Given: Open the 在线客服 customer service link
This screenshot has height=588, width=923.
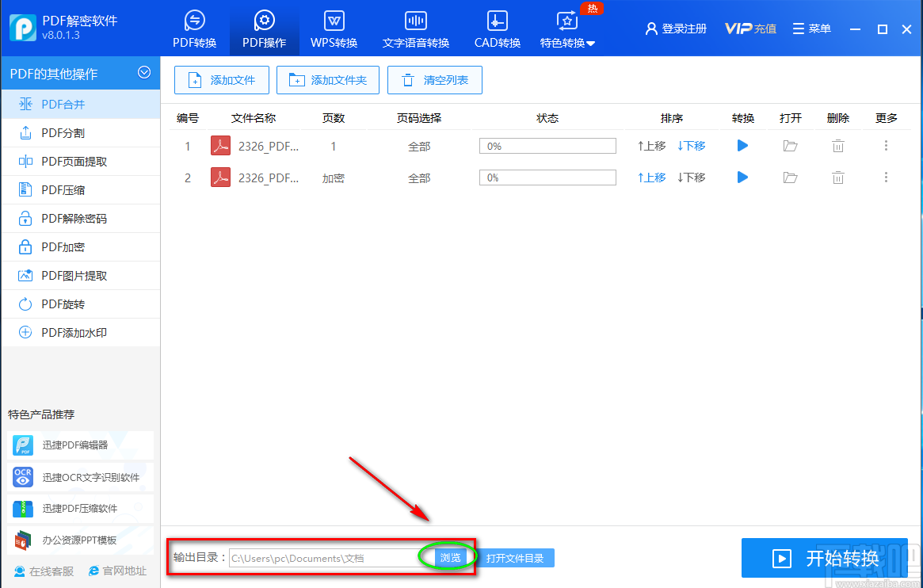Looking at the screenshot, I should pos(44,570).
